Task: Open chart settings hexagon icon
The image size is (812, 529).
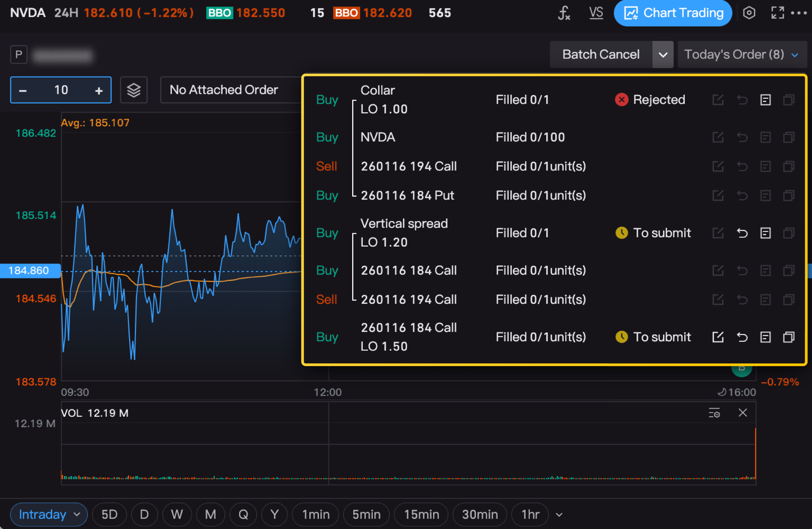Action: [749, 13]
